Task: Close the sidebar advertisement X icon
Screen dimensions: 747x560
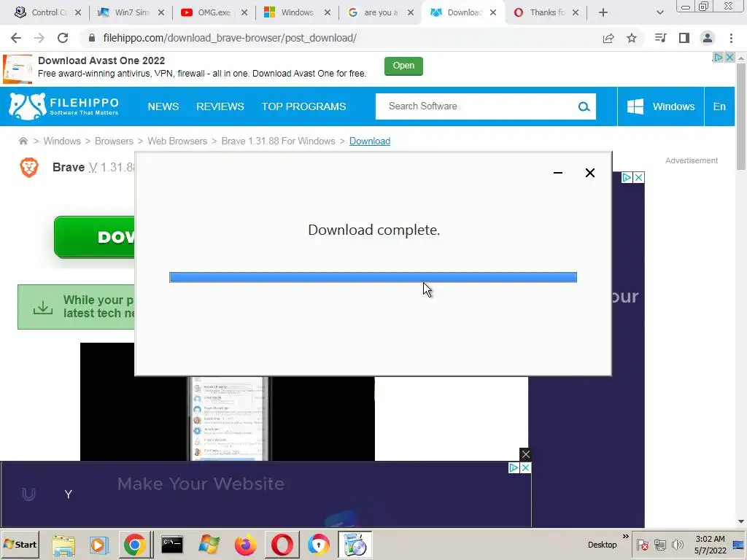Action: pyautogui.click(x=639, y=178)
